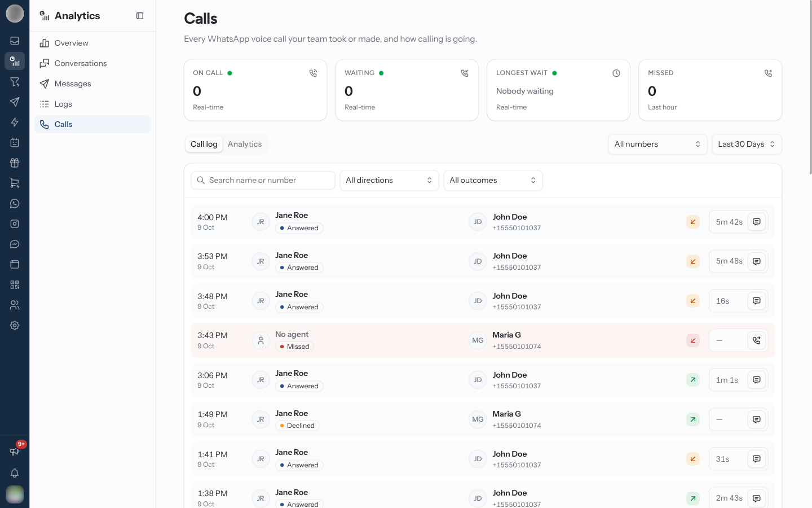This screenshot has height=508, width=812.
Task: Open the paper plane broadcast icon in rail
Action: 15,102
